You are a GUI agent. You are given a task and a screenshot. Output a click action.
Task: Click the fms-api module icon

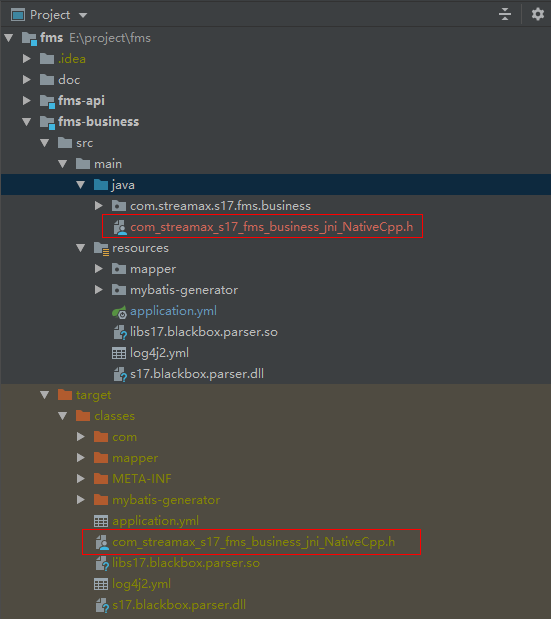(47, 101)
